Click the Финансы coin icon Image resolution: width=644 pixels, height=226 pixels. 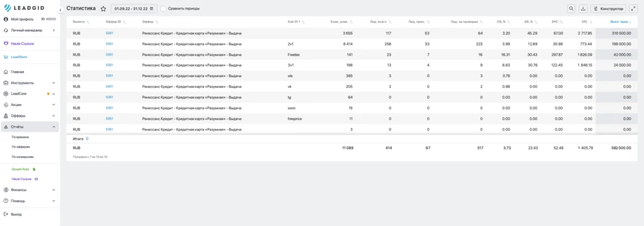coord(6,190)
